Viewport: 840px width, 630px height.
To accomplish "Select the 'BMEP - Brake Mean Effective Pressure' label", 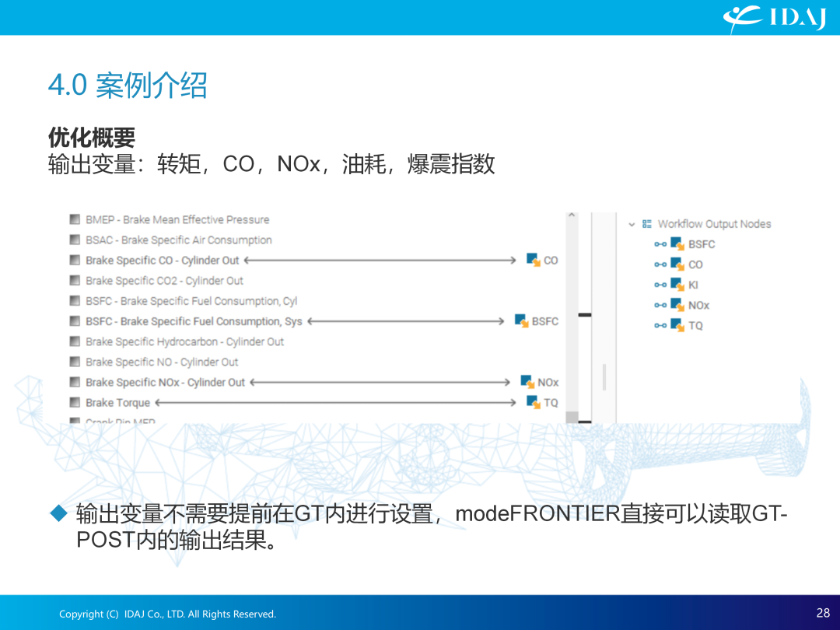I will pyautogui.click(x=177, y=219).
